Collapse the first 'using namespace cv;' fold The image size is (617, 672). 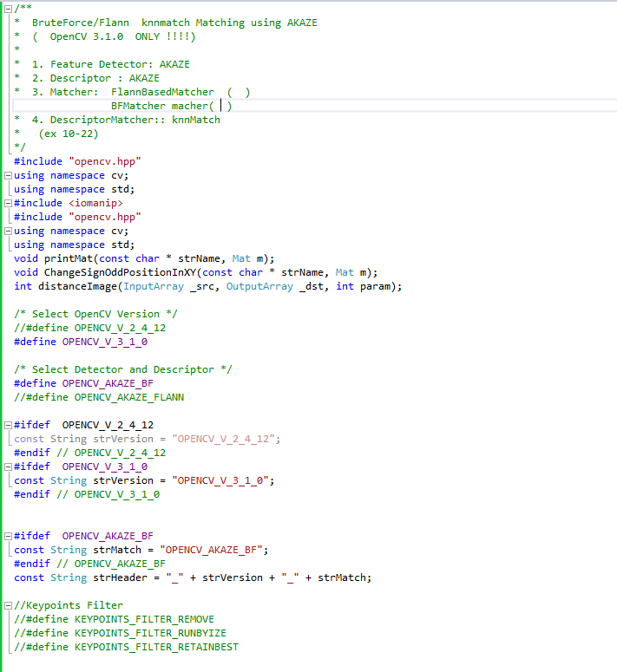[8, 175]
